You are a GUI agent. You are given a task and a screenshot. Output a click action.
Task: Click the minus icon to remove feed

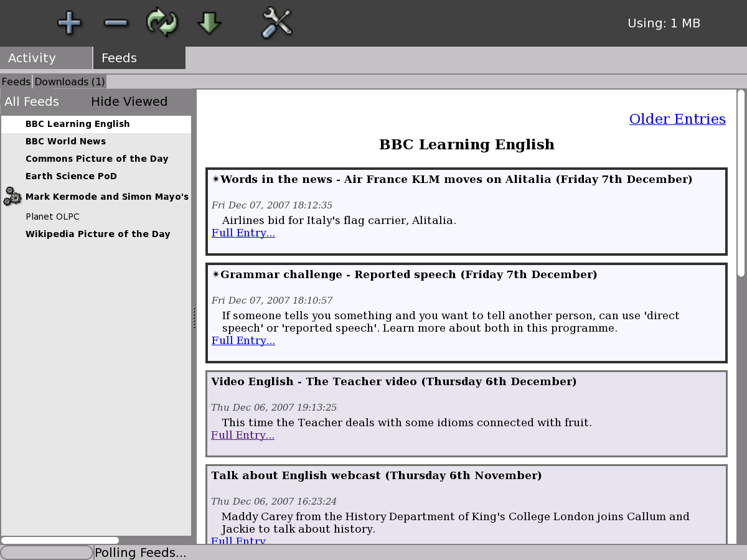116,23
